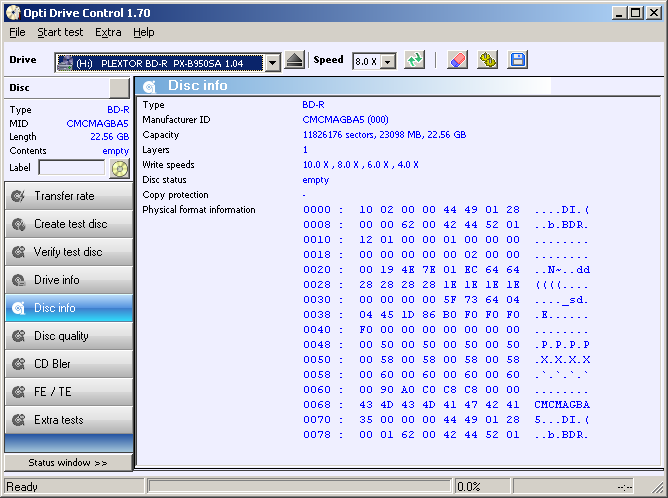Open the Extra menu

click(108, 32)
